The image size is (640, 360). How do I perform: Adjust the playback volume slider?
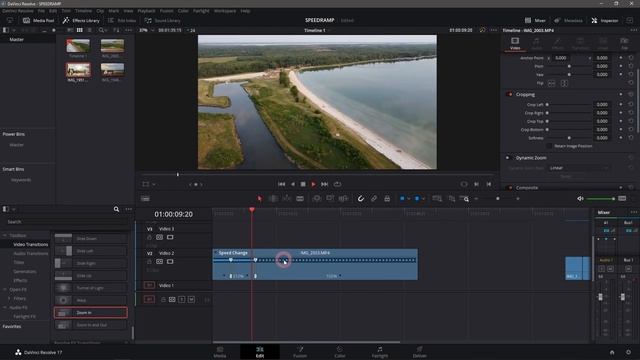pos(601,199)
